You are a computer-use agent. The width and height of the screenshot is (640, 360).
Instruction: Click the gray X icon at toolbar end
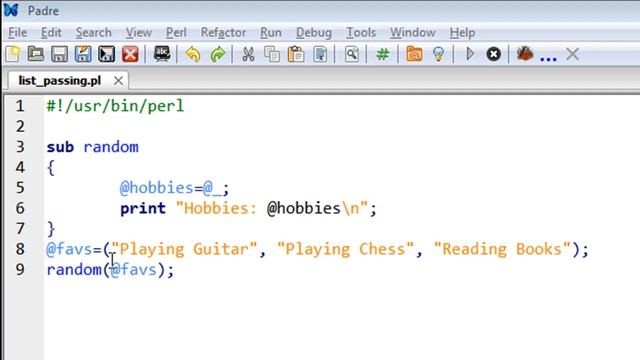point(572,54)
